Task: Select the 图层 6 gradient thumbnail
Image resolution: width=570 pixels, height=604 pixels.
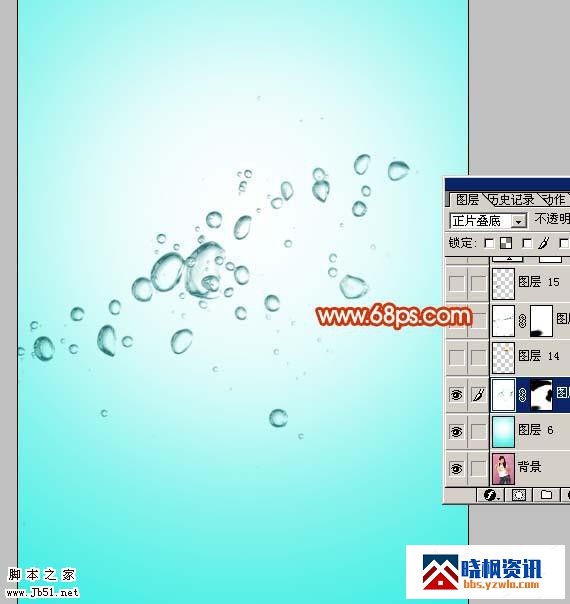Action: point(503,431)
